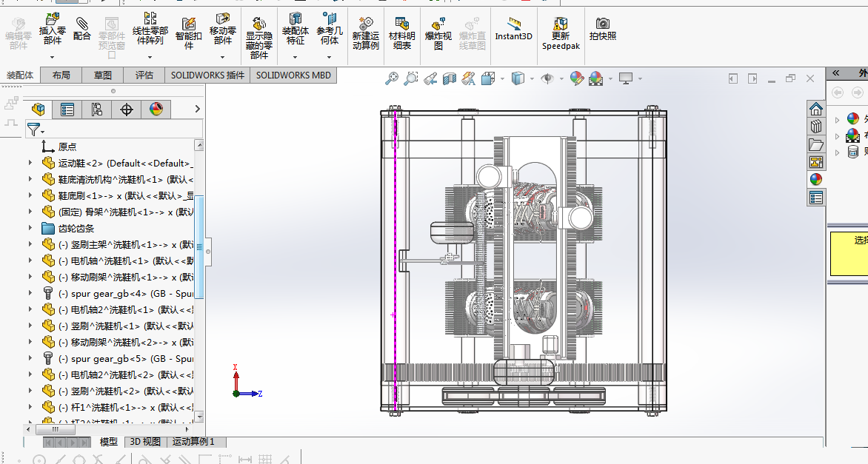868x464 pixels.
Task: Click Design Library icon in task pane
Action: 815,126
